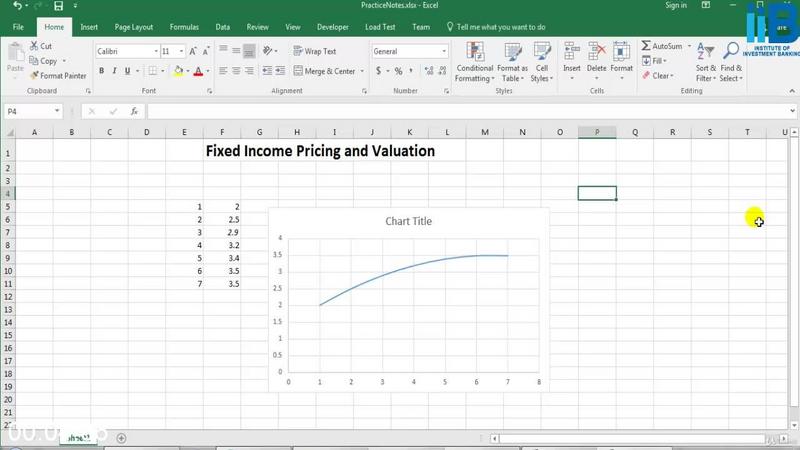The width and height of the screenshot is (800, 450).
Task: Toggle Wrap Text
Action: [x=314, y=51]
